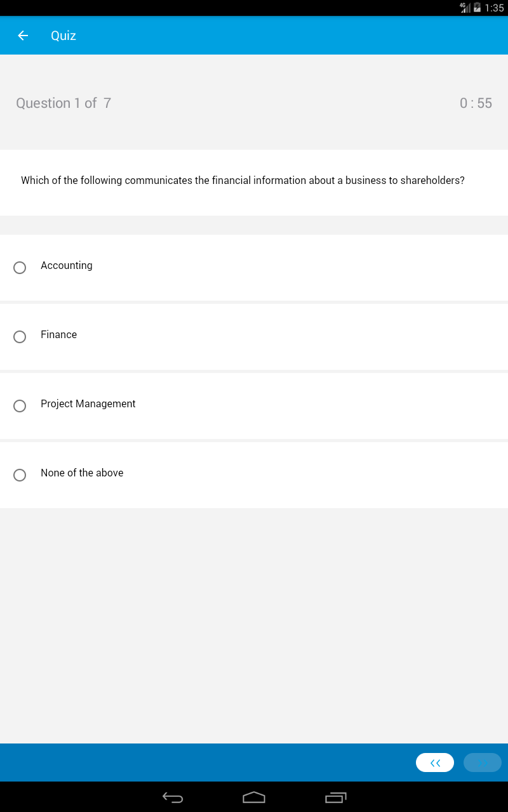Click the Quiz title in header
Viewport: 508px width, 812px height.
point(63,36)
